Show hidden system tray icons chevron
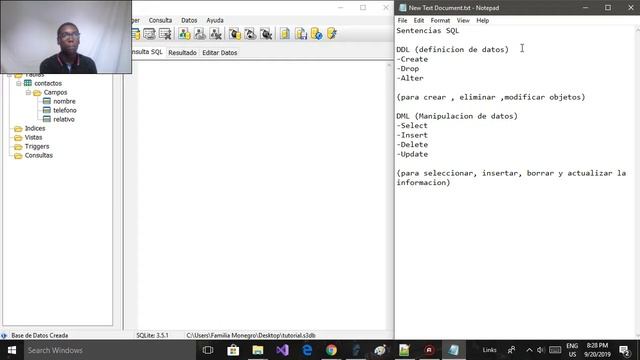Screen dimensions: 640x360 tap(529, 350)
